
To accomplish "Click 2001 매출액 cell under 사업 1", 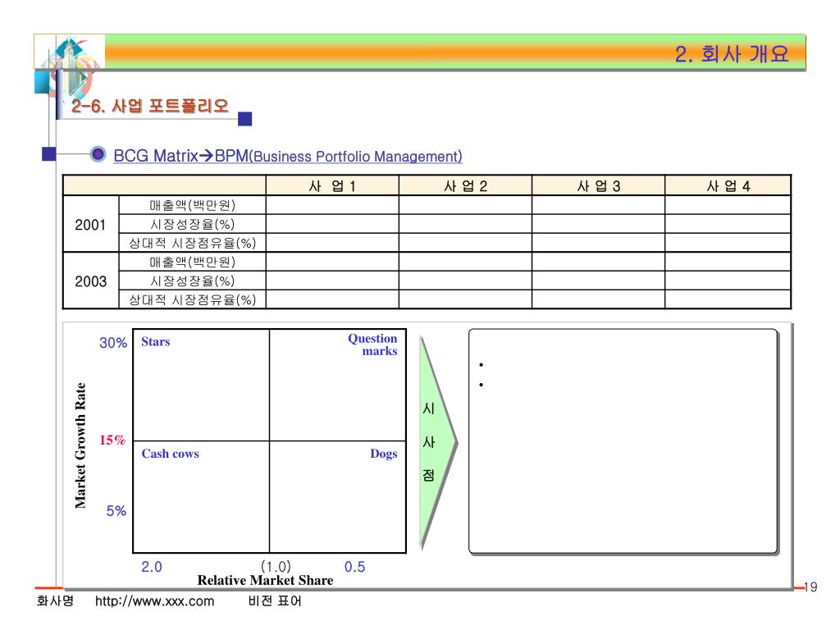I will point(332,205).
